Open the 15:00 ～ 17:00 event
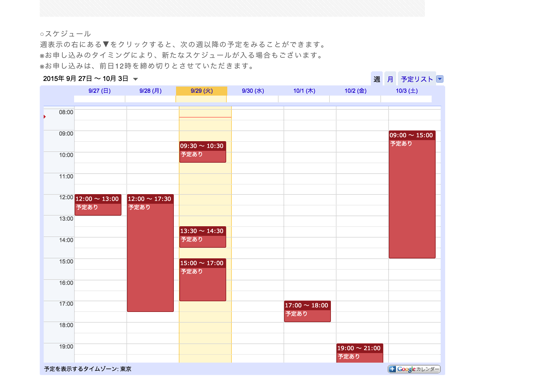548x381 pixels. (203, 280)
